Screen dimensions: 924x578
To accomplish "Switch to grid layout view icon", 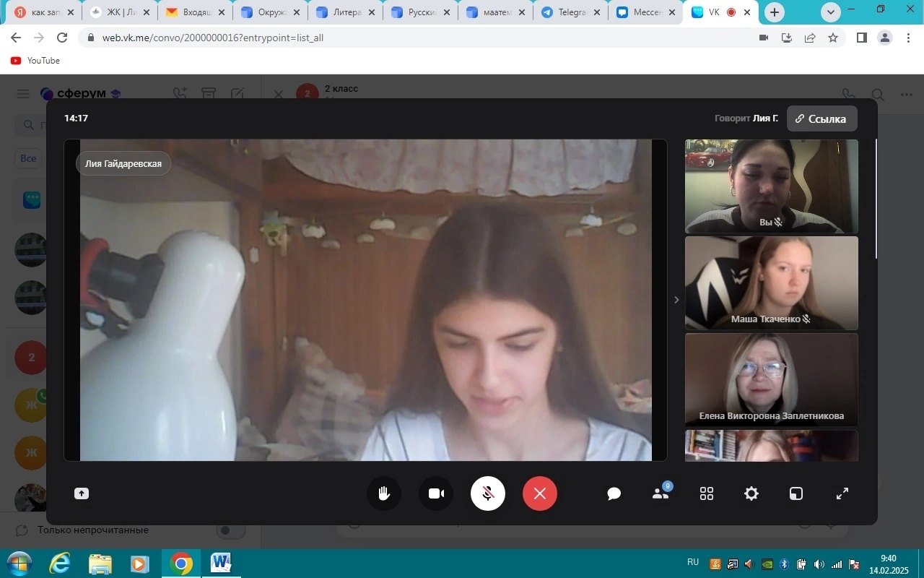I will click(707, 493).
